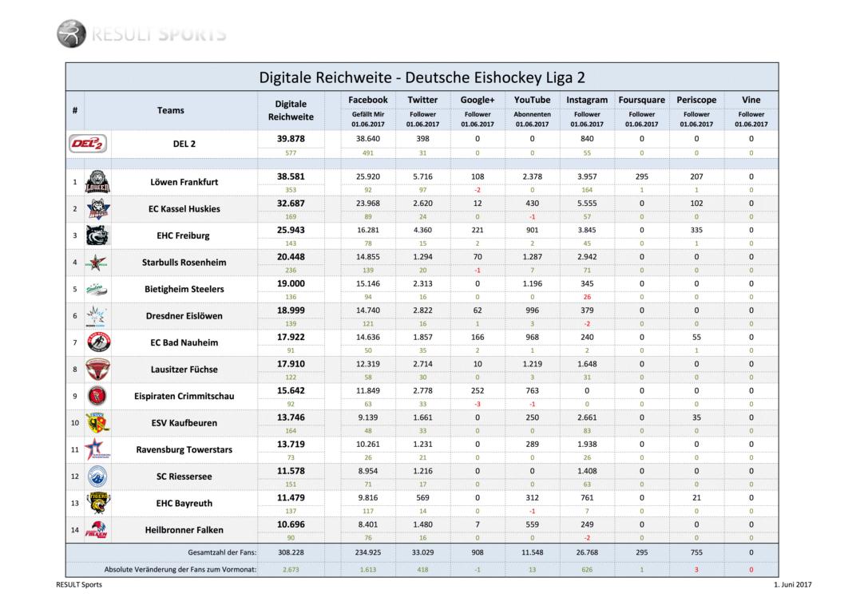868x613 pixels.
Task: Click the 'Twitter' column header
Action: pyautogui.click(x=422, y=100)
